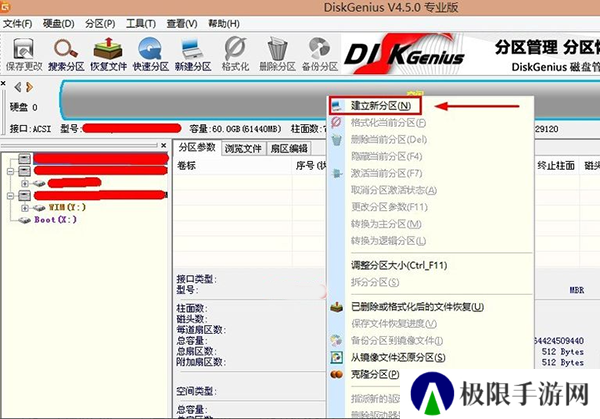Click the restore-from-image icon in context menu
600x419 pixels.
point(336,357)
